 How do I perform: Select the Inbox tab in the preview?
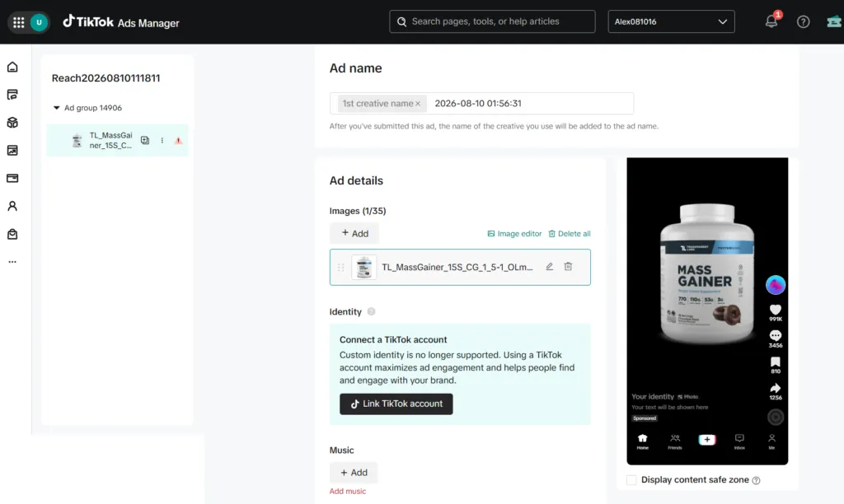[739, 441]
